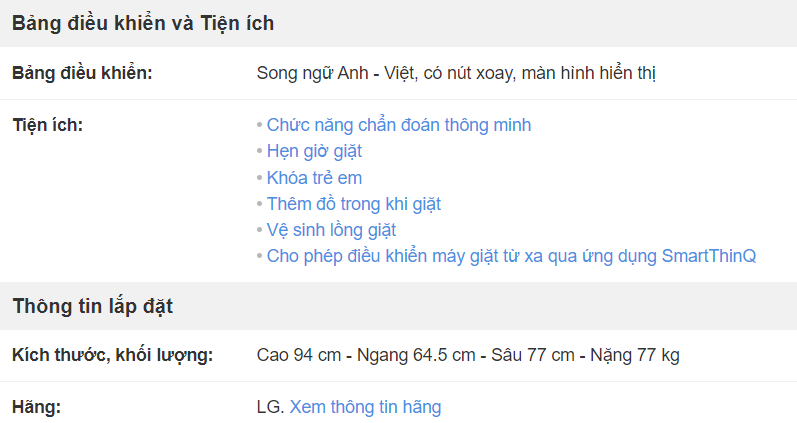
Task: Open the Thêm đồ trong khi giặt link
Action: 354,204
